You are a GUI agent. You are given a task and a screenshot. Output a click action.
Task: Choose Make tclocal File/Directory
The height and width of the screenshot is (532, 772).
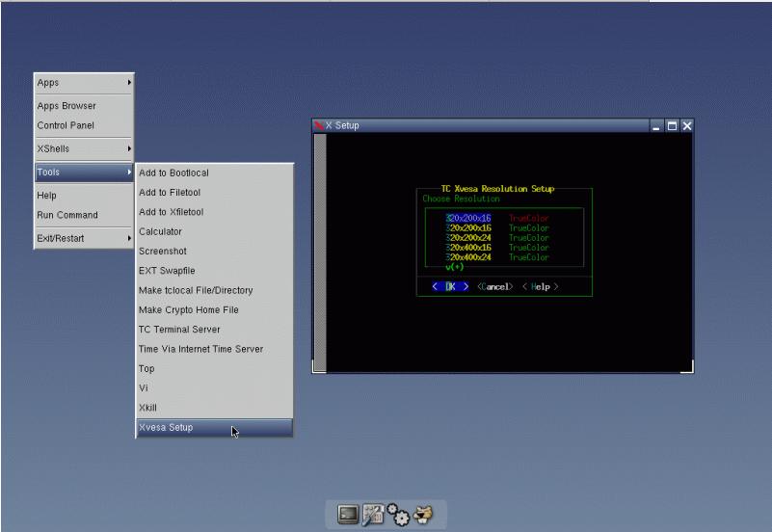tap(214, 290)
